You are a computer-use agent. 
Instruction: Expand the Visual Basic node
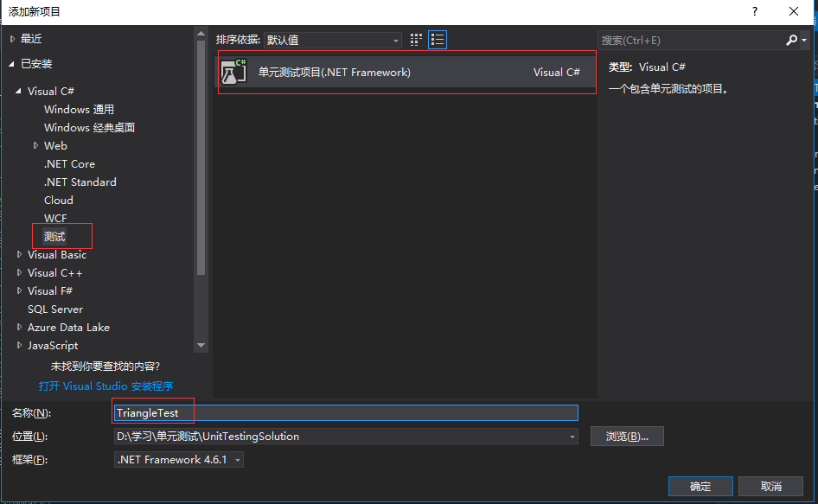(x=19, y=255)
